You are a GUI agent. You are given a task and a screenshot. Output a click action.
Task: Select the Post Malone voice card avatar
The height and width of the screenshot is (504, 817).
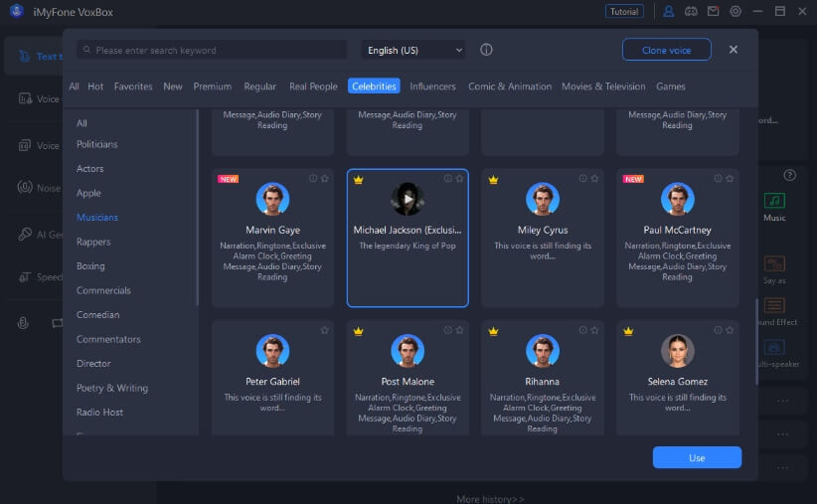(x=408, y=350)
